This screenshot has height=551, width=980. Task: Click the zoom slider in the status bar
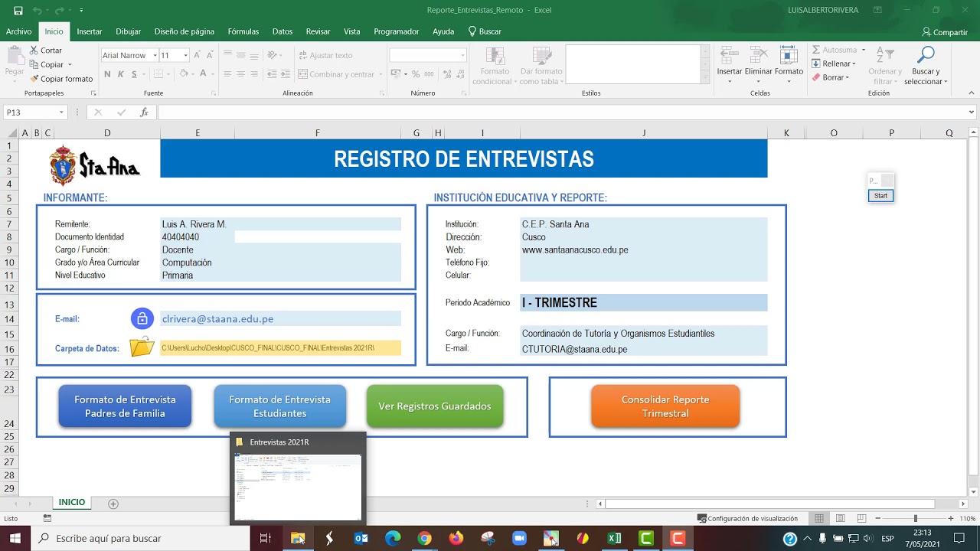tap(915, 519)
